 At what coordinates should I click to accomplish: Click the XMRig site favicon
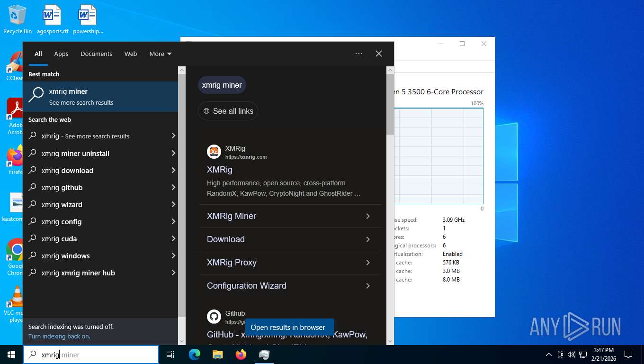[214, 152]
